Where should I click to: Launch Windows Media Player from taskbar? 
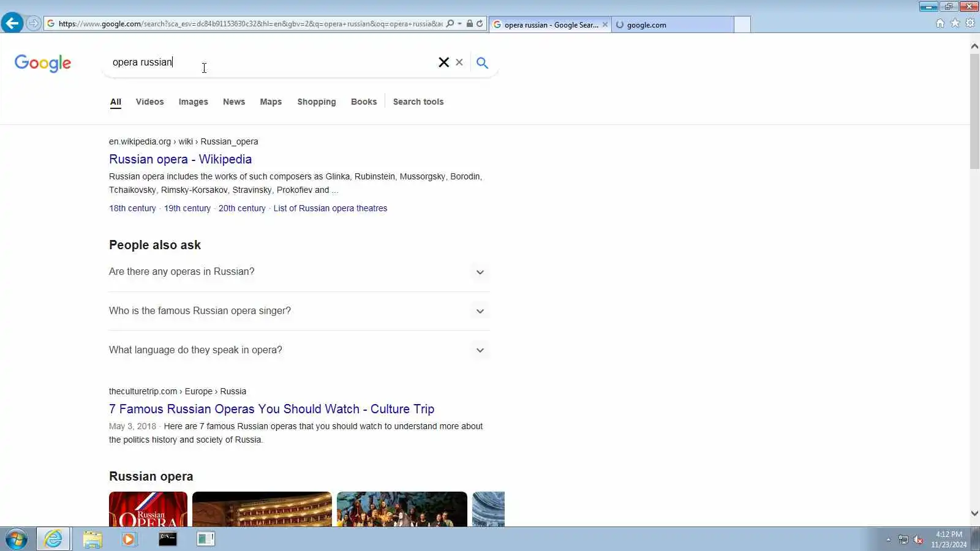pyautogui.click(x=129, y=539)
